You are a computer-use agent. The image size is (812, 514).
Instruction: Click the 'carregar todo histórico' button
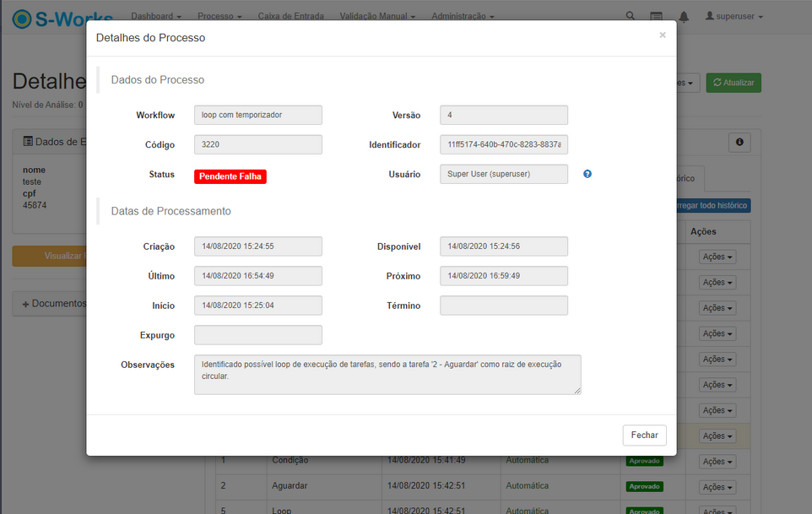713,205
